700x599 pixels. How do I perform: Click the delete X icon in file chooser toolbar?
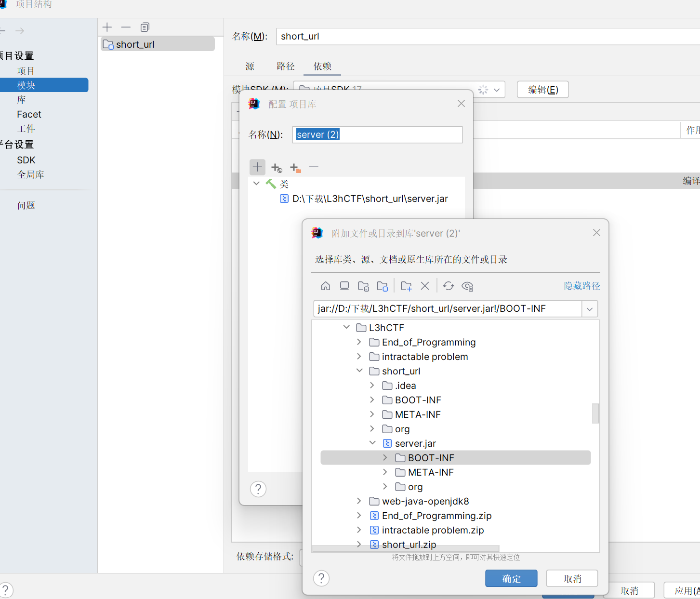click(425, 286)
